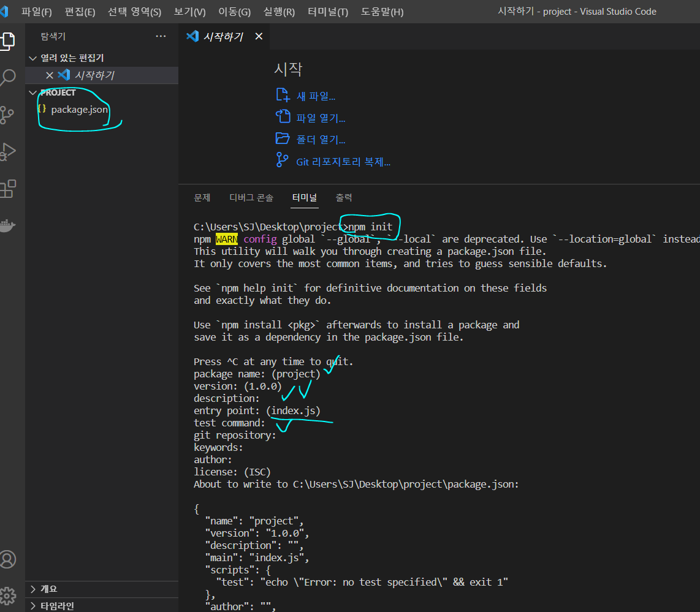700x612 pixels.
Task: Click the New File icon next to 새 파일
Action: pyautogui.click(x=283, y=95)
